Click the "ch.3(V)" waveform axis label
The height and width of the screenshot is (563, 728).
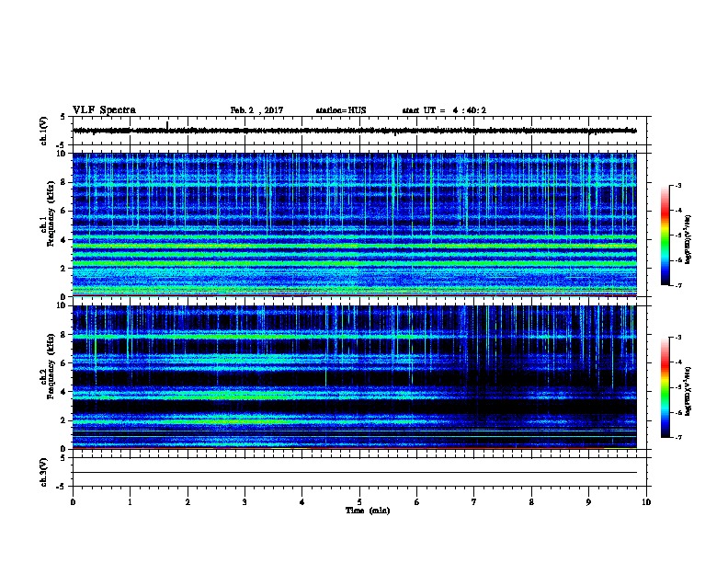(x=43, y=472)
